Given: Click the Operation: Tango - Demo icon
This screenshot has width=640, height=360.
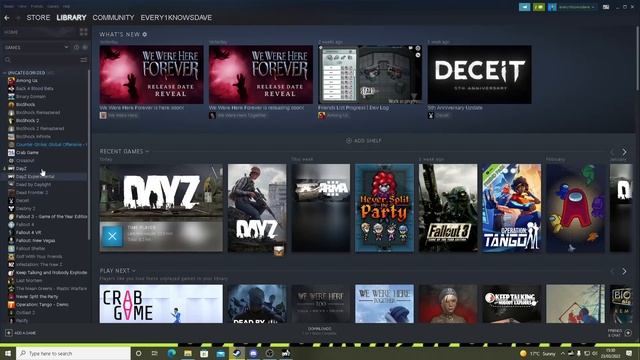Looking at the screenshot, I should click(x=11, y=304).
